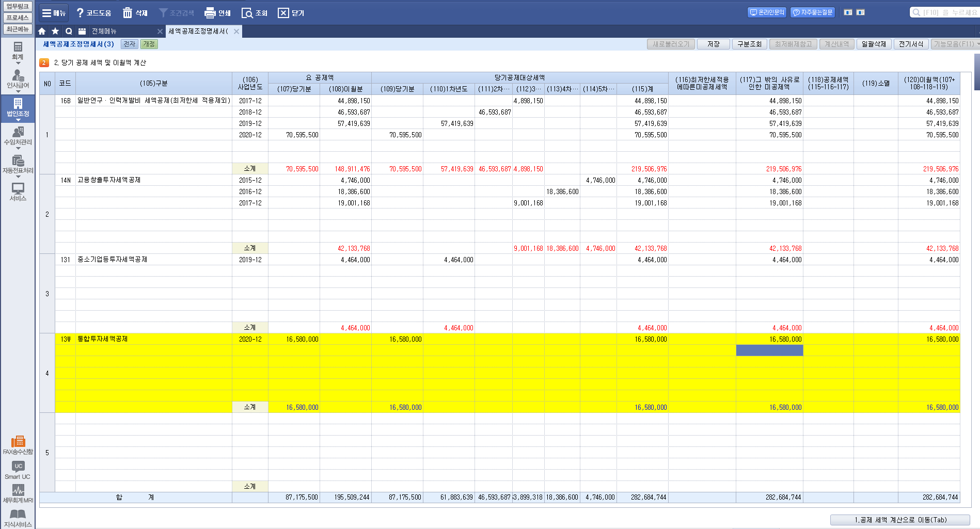980x529 pixels.
Task: Click the 일괄삭제 button
Action: tap(874, 44)
